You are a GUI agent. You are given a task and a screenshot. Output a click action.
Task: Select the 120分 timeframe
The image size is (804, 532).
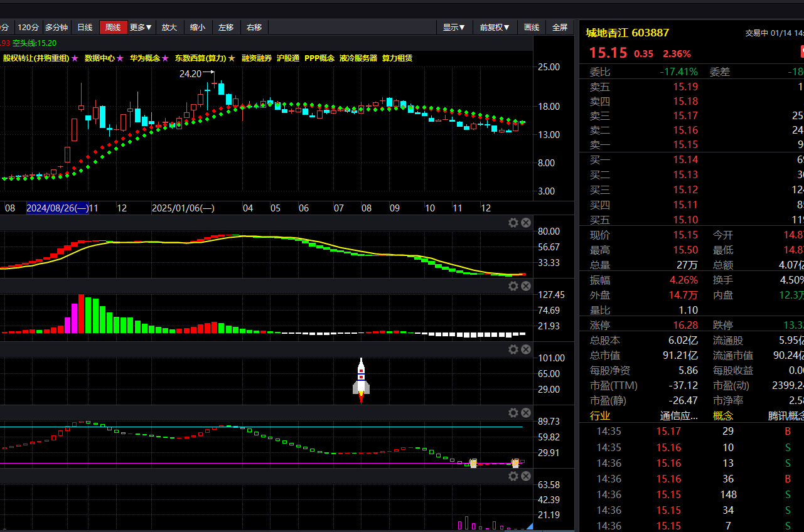[x=28, y=28]
